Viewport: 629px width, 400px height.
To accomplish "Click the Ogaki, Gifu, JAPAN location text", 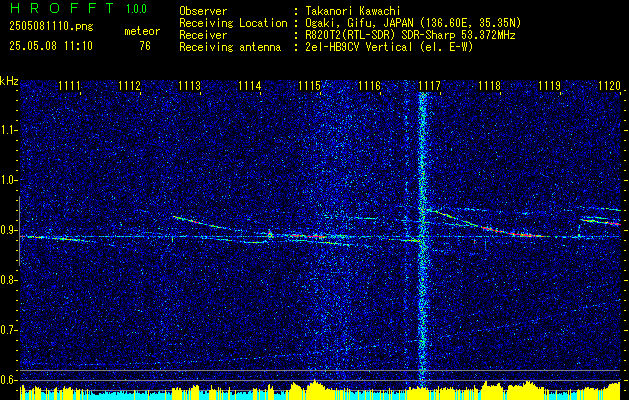I will click(x=413, y=23).
